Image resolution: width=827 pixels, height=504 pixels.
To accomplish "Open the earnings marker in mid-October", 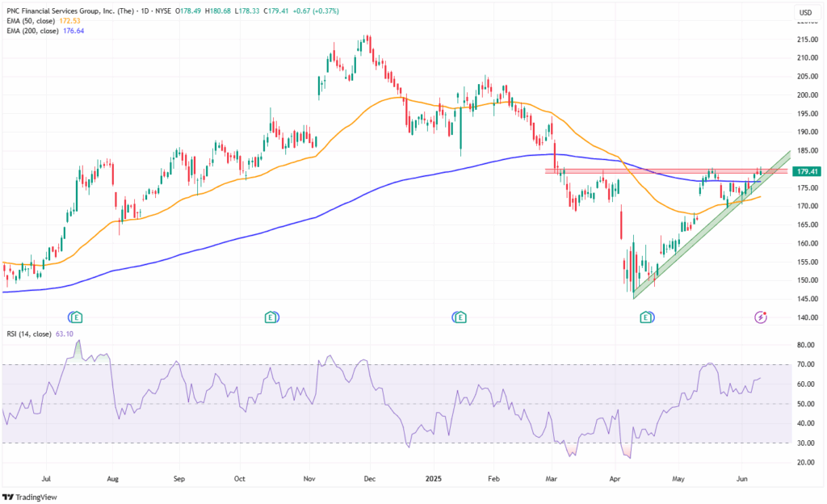I will point(270,317).
